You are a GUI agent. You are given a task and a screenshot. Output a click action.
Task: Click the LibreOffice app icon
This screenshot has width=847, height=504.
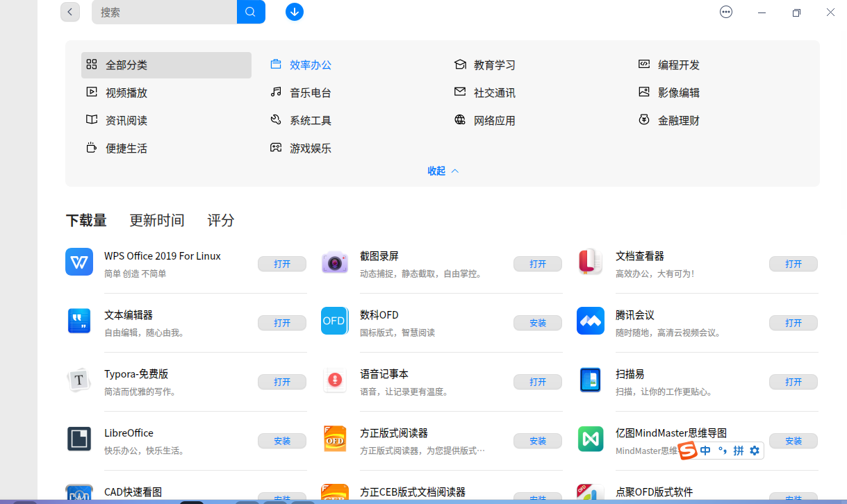(x=79, y=439)
